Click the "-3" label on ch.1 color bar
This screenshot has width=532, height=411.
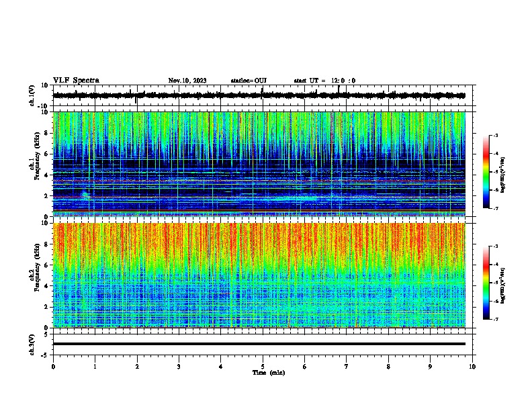pos(495,136)
